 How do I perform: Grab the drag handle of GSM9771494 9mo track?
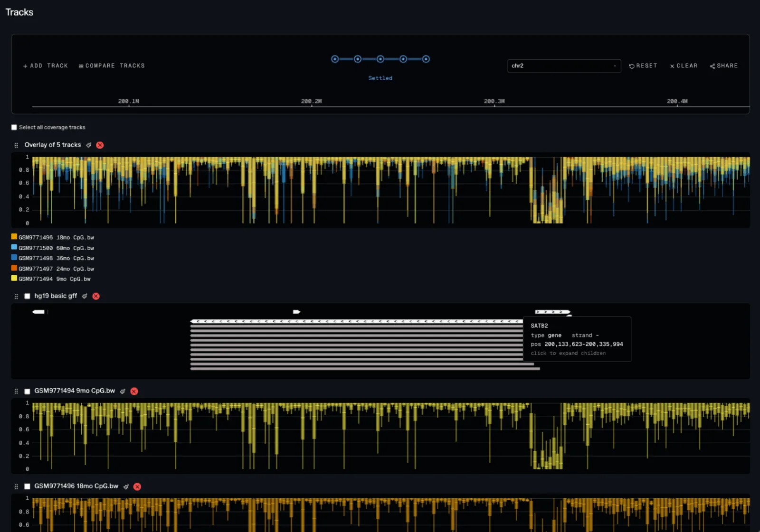click(16, 392)
